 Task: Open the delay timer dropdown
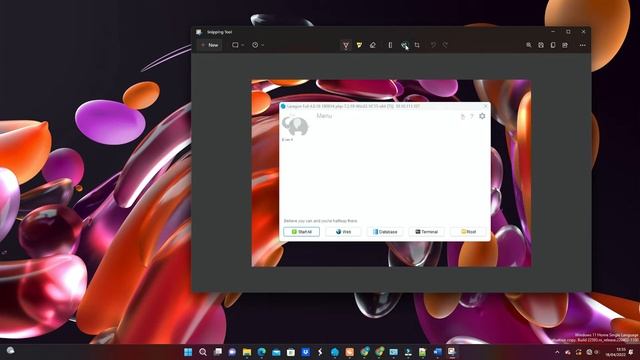point(258,45)
